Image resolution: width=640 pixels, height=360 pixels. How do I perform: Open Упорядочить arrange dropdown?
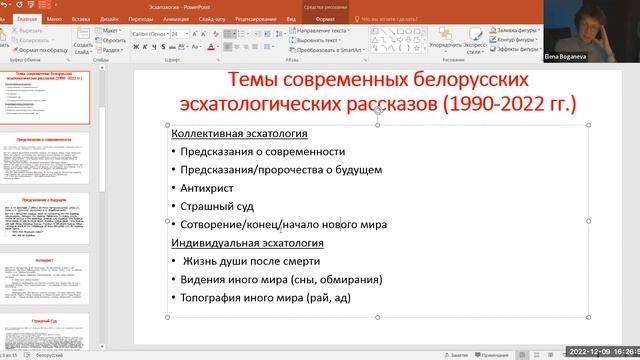[x=445, y=41]
